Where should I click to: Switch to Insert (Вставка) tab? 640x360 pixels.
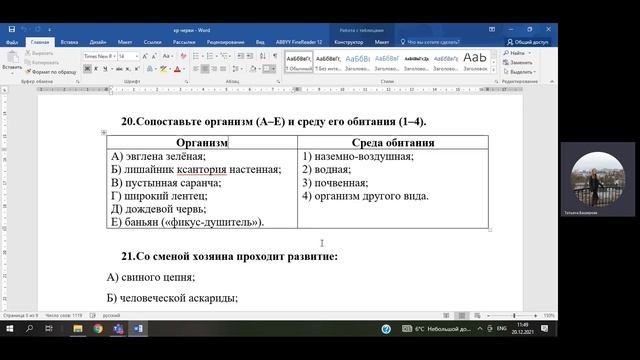[x=69, y=42]
